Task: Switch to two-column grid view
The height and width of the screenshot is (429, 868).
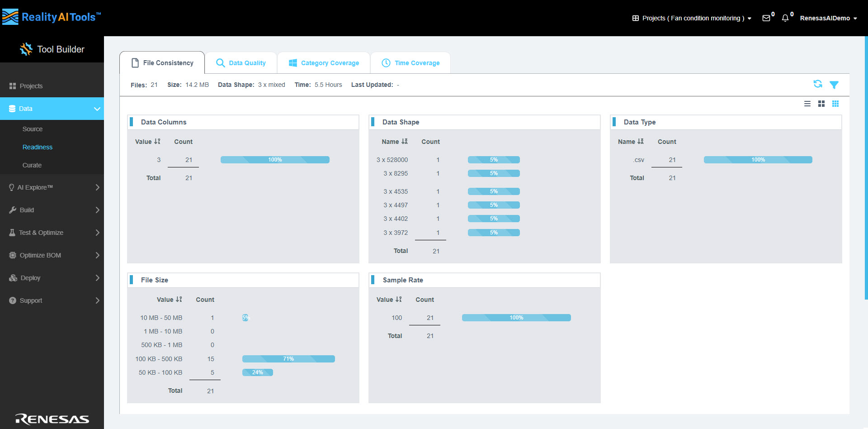Action: click(821, 104)
